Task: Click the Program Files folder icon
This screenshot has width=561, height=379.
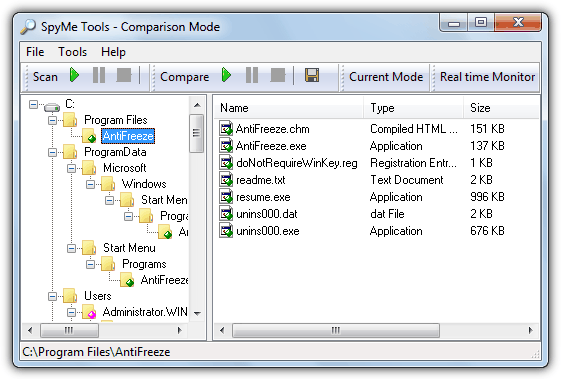Action: tap(70, 120)
